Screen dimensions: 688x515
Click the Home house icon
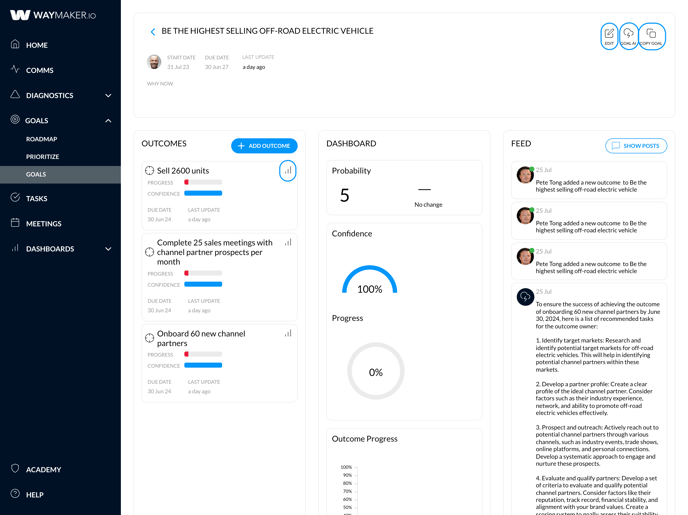tap(15, 44)
